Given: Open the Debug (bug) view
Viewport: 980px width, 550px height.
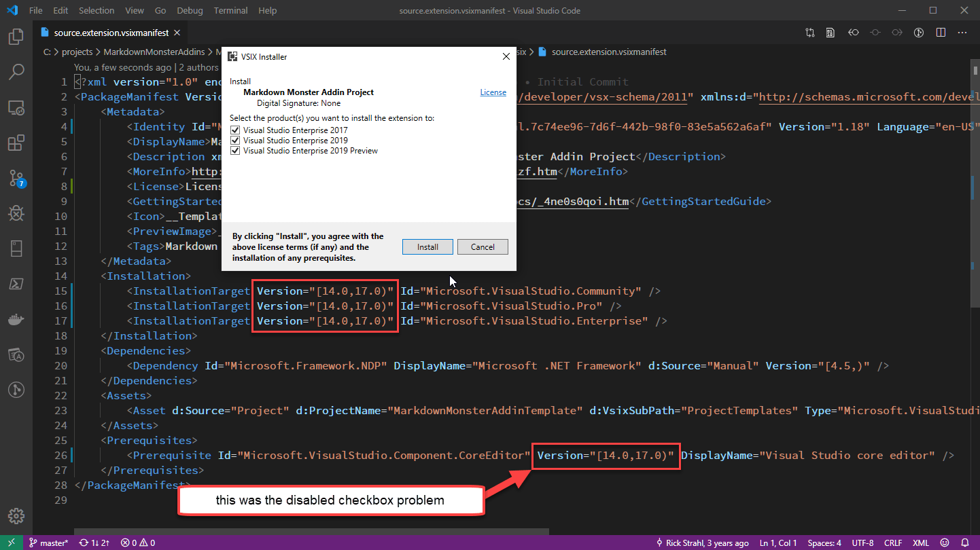Looking at the screenshot, I should [16, 214].
